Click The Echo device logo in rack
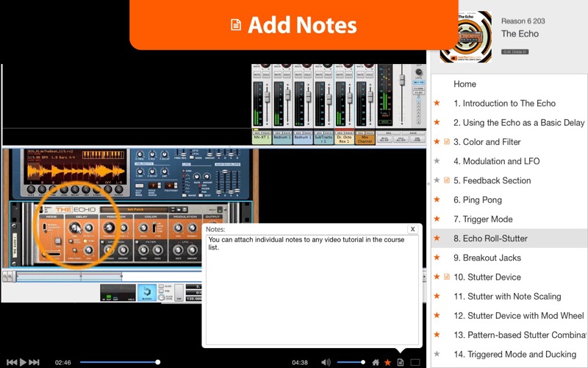Screen dimensions: 588x368 coord(76,209)
